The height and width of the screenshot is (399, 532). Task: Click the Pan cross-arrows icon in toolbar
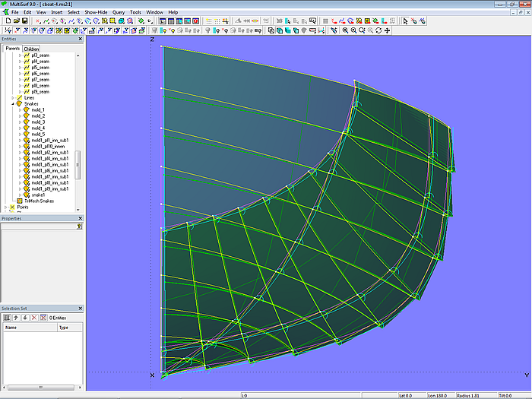coord(388,30)
